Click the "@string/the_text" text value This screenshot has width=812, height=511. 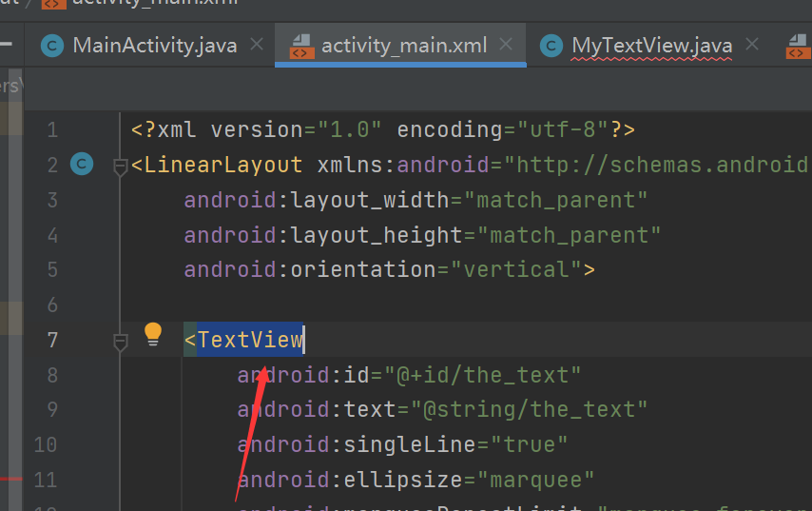529,410
